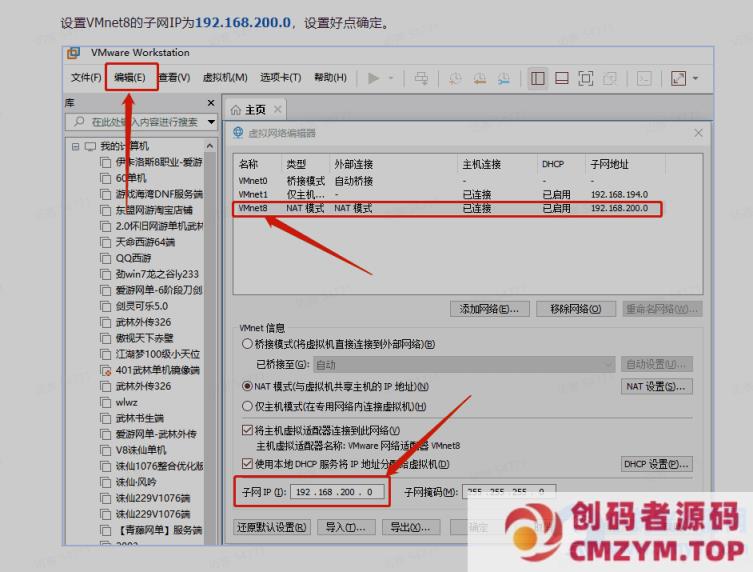
Task: Select VM 剑灵可乐5.0
Action: point(134,306)
